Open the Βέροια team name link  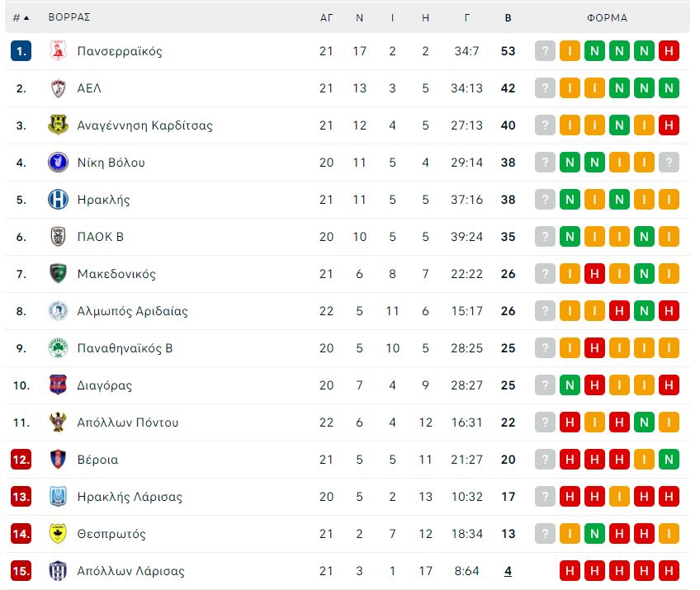[97, 460]
